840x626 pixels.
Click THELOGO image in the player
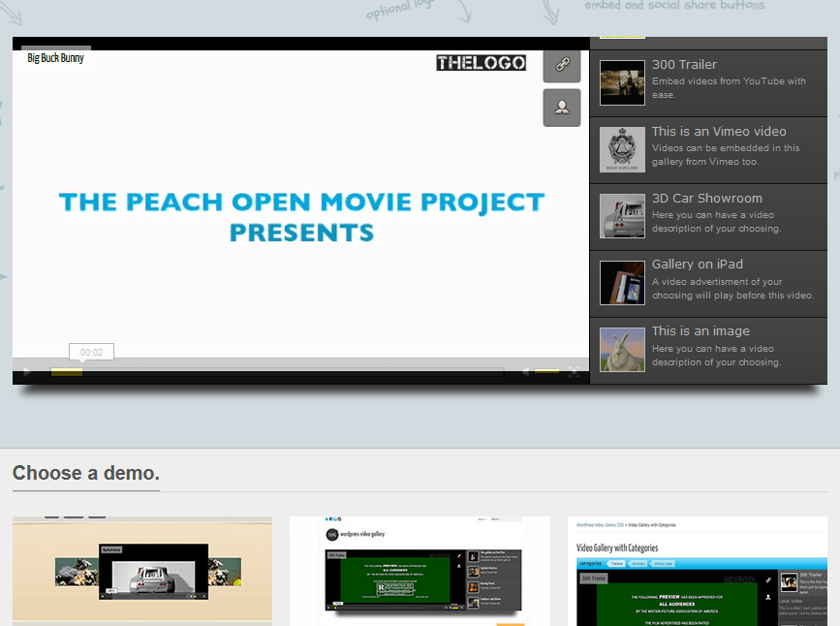[x=482, y=63]
